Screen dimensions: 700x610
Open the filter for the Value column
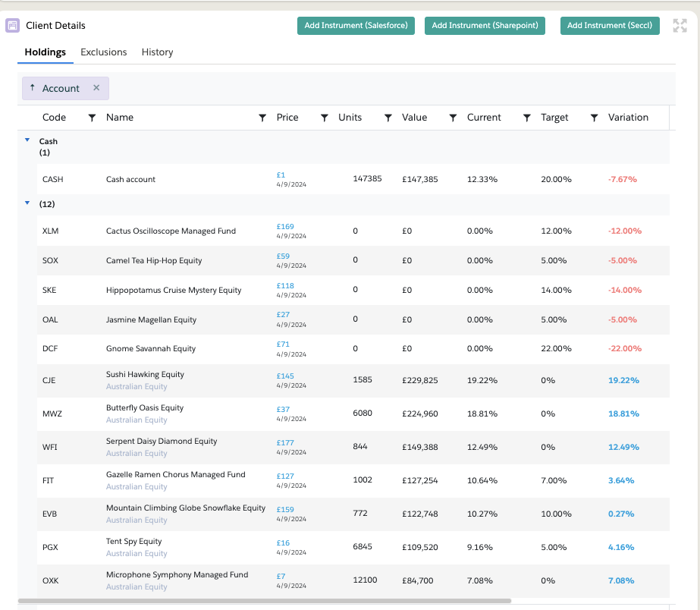453,118
